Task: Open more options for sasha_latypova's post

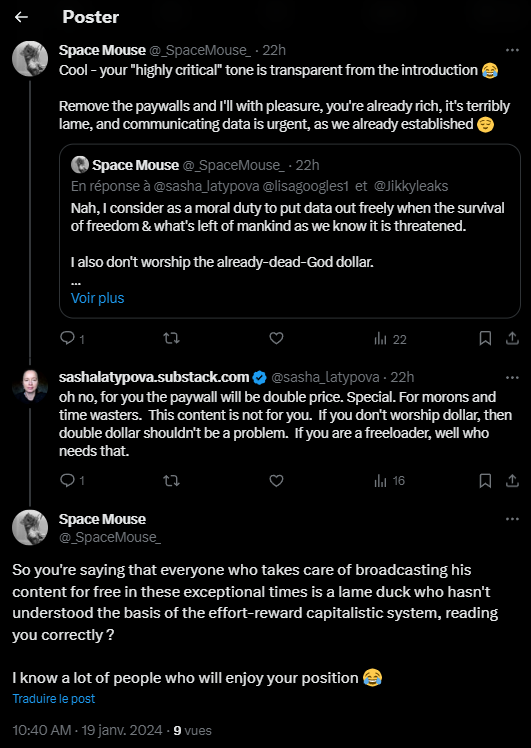Action: [512, 377]
